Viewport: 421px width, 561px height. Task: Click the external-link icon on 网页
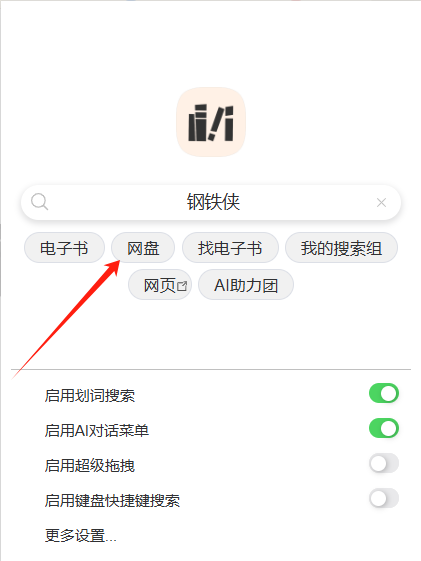pyautogui.click(x=182, y=286)
